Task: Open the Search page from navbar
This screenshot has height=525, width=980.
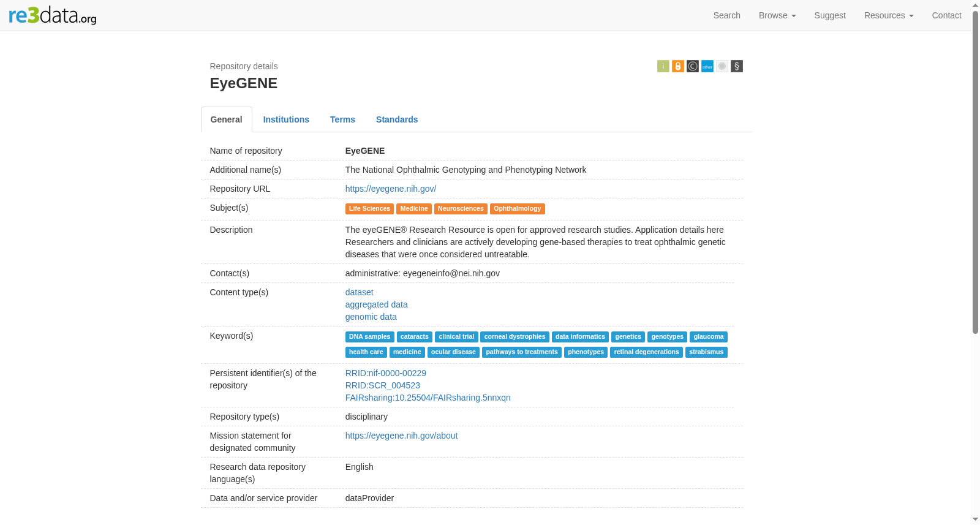Action: pos(727,15)
